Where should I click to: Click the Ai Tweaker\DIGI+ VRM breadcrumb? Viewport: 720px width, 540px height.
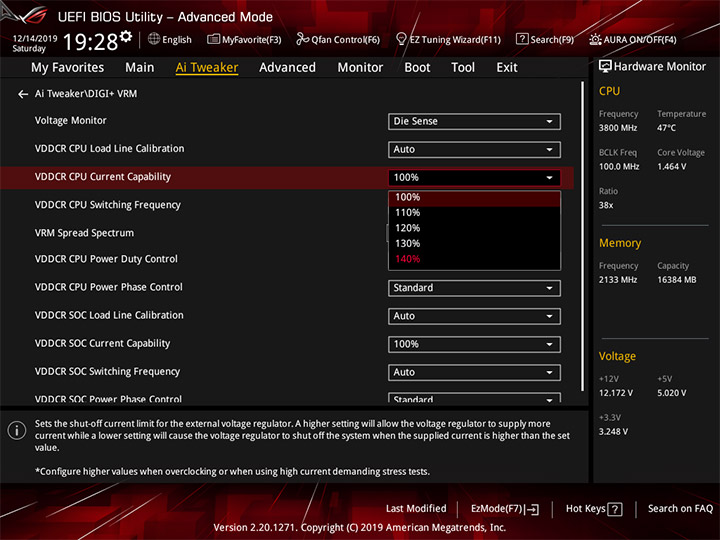coord(86,94)
